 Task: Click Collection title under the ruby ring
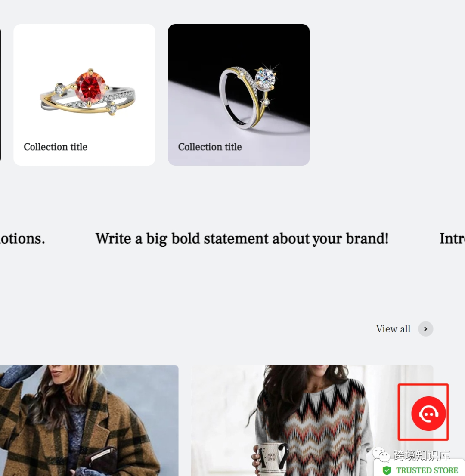(x=56, y=147)
